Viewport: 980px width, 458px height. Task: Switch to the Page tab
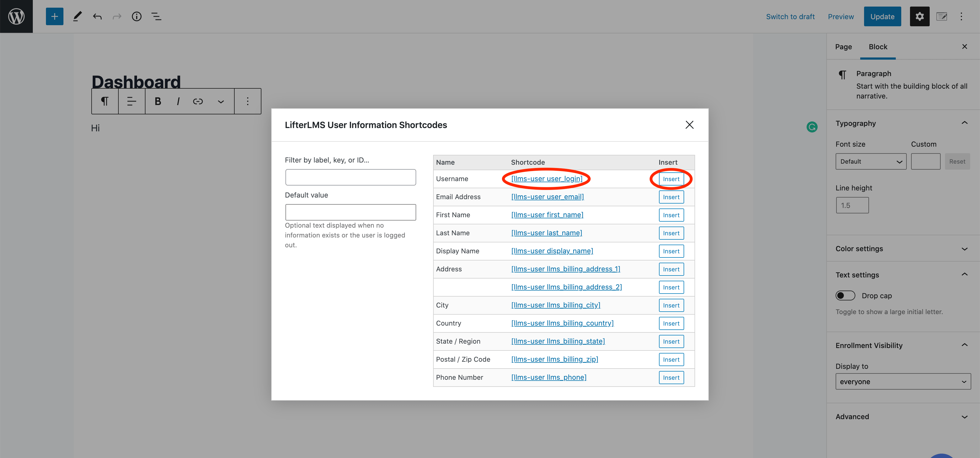click(x=844, y=47)
